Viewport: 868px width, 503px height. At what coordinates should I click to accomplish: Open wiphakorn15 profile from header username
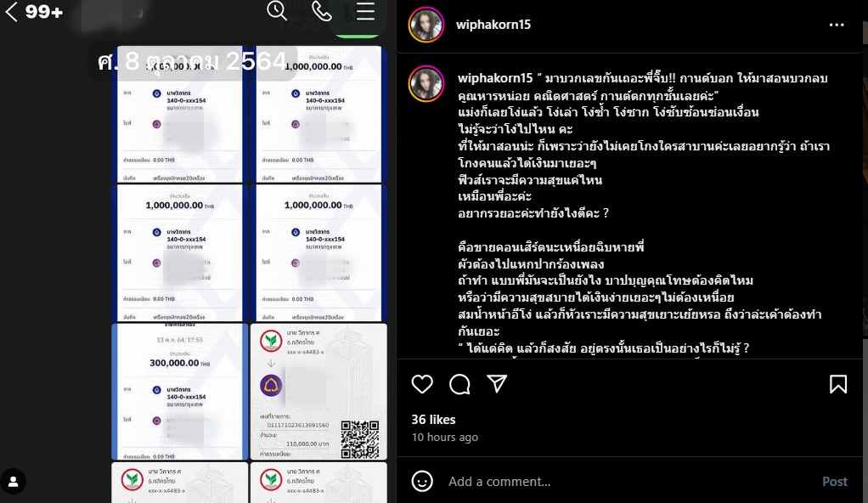coord(493,25)
